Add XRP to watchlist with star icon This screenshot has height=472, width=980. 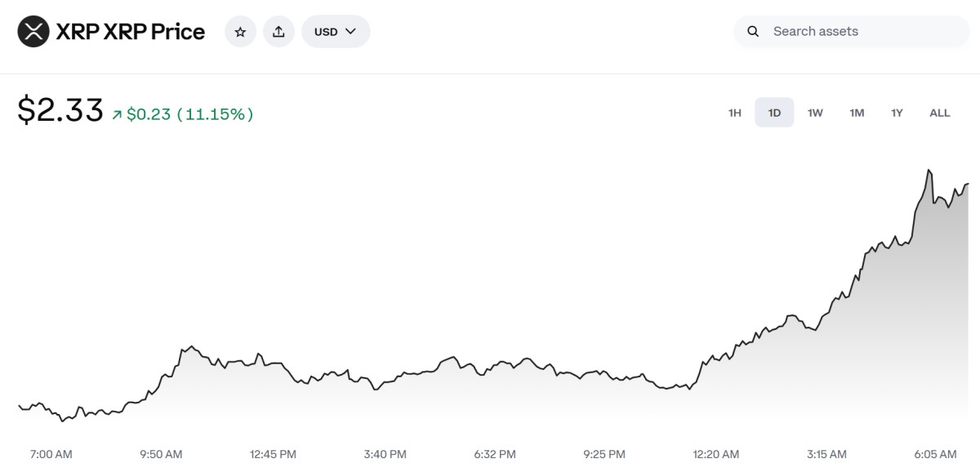(240, 31)
